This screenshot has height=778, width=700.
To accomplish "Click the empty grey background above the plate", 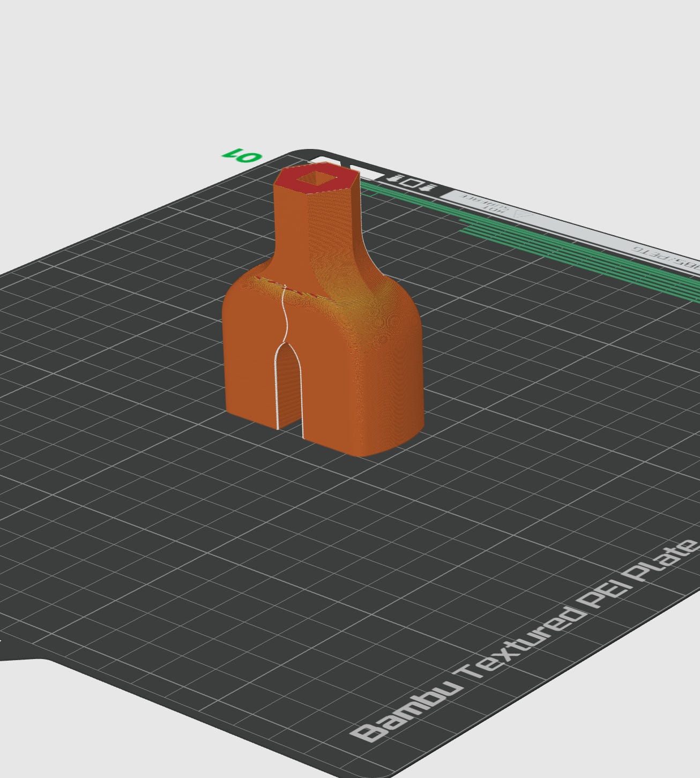I will tap(348, 70).
